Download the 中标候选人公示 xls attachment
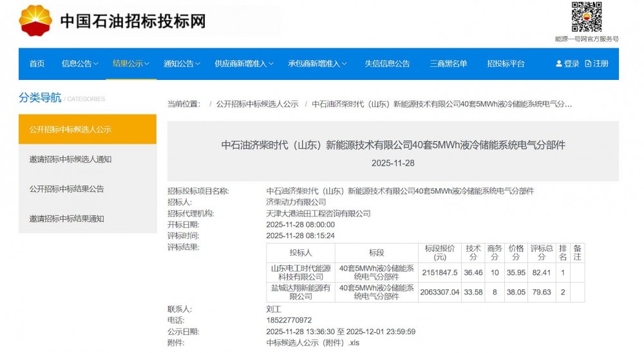This screenshot has width=644, height=353. pyautogui.click(x=312, y=343)
